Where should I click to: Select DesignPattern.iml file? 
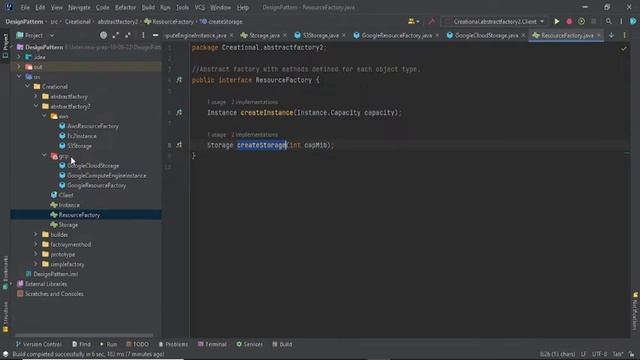[x=56, y=274]
